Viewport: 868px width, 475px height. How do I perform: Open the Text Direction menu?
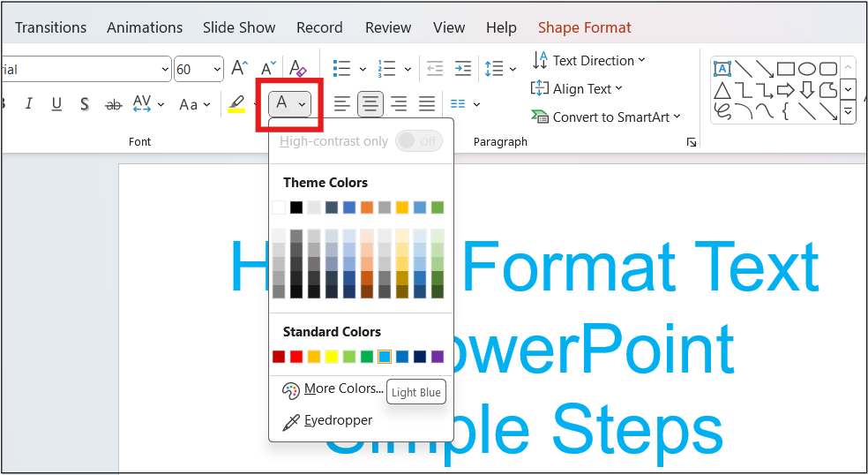coord(588,60)
